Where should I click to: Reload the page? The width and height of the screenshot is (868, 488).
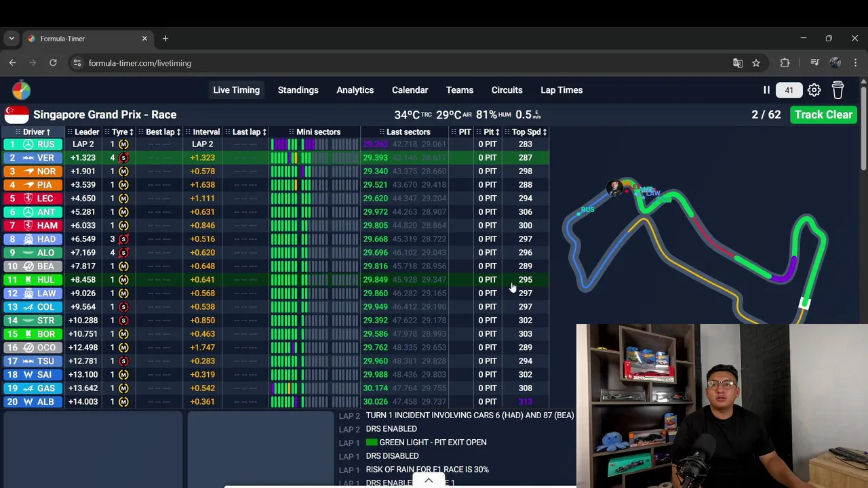pos(53,63)
